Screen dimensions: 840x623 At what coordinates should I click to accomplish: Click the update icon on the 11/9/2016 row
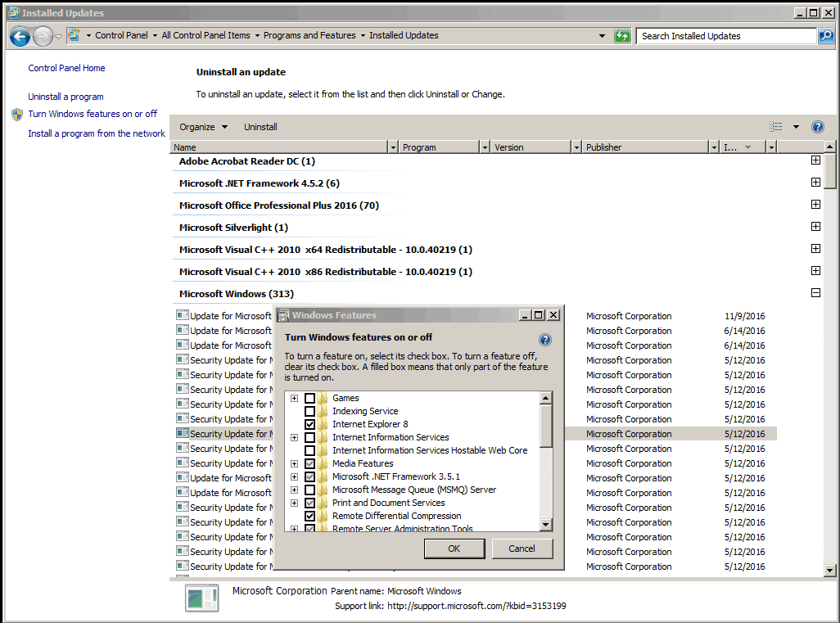[x=182, y=315]
